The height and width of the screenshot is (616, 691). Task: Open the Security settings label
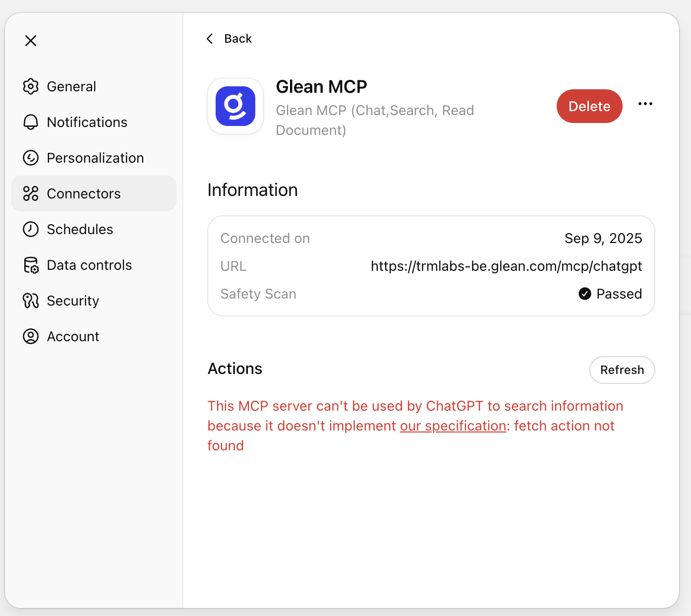click(x=73, y=301)
